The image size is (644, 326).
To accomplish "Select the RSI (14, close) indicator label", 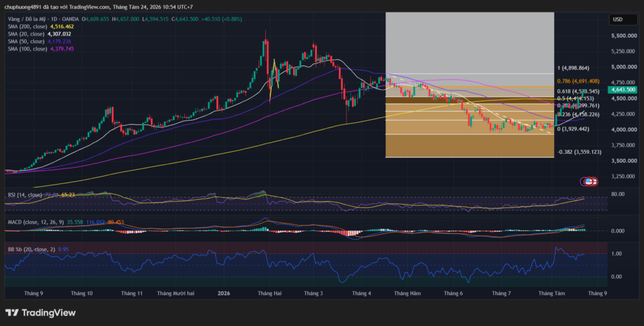I will pos(25,195).
